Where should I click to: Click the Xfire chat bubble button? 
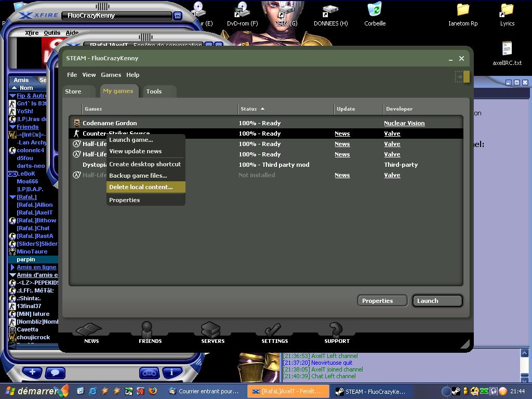(x=55, y=373)
